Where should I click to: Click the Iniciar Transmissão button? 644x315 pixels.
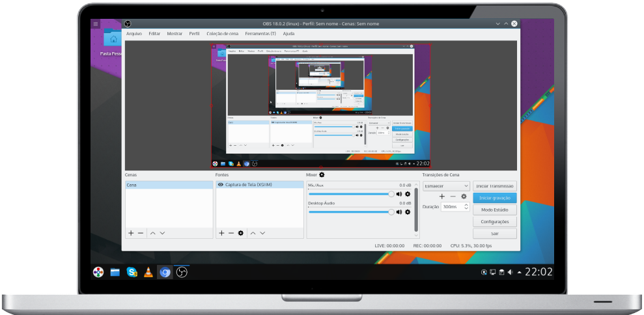[494, 186]
